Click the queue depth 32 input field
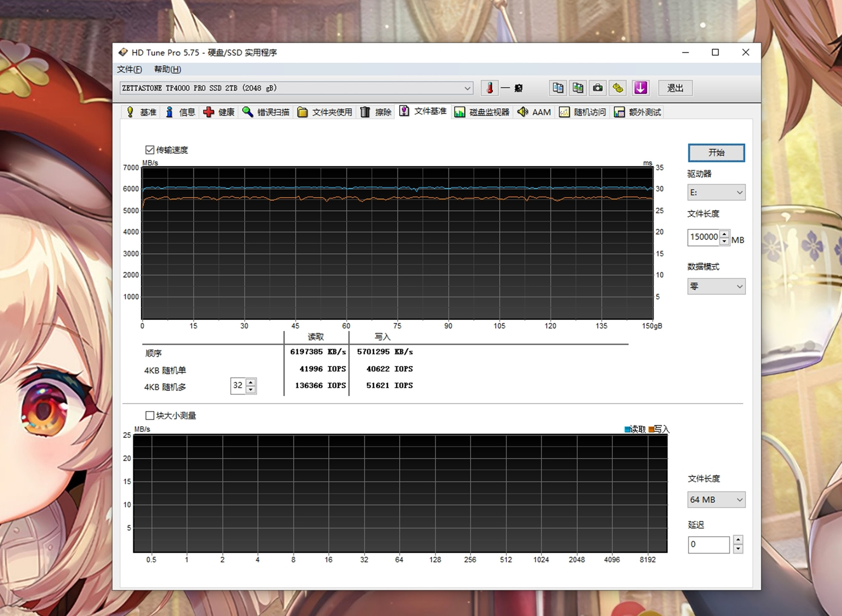This screenshot has width=842, height=616. 238,385
